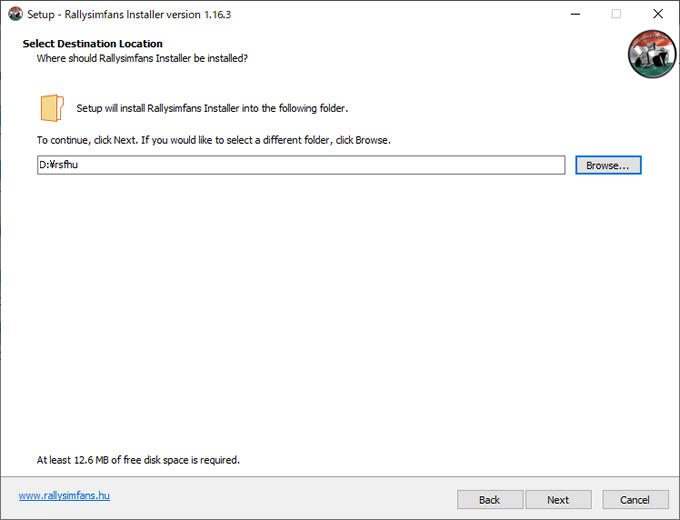Click the D:\rsfhu destination path field
The height and width of the screenshot is (520, 680).
tap(301, 165)
